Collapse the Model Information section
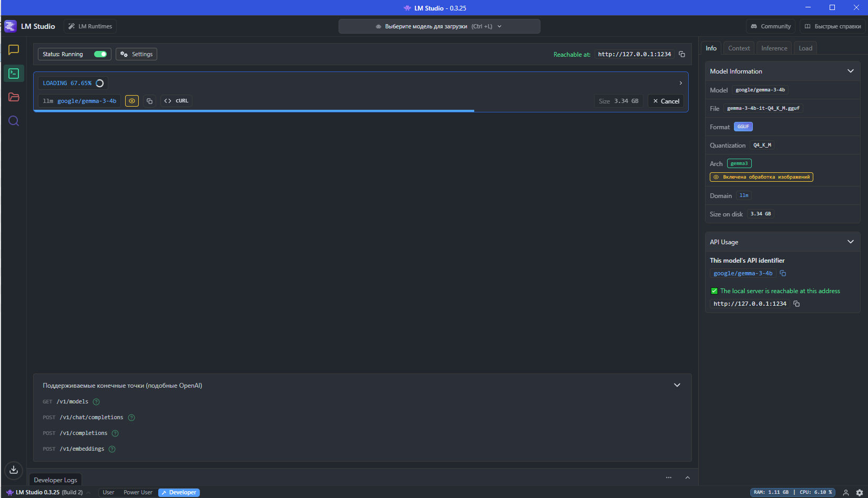 coord(851,71)
